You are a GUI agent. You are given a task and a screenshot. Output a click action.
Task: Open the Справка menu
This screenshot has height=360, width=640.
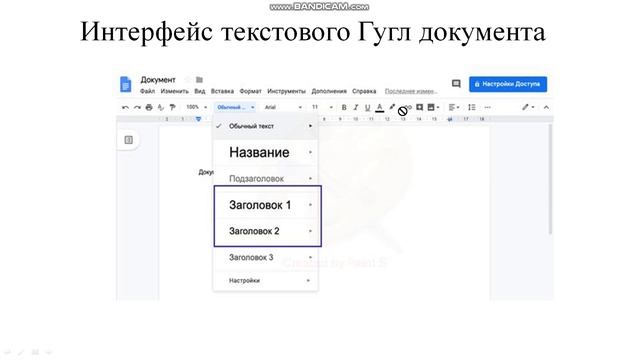[x=364, y=91]
